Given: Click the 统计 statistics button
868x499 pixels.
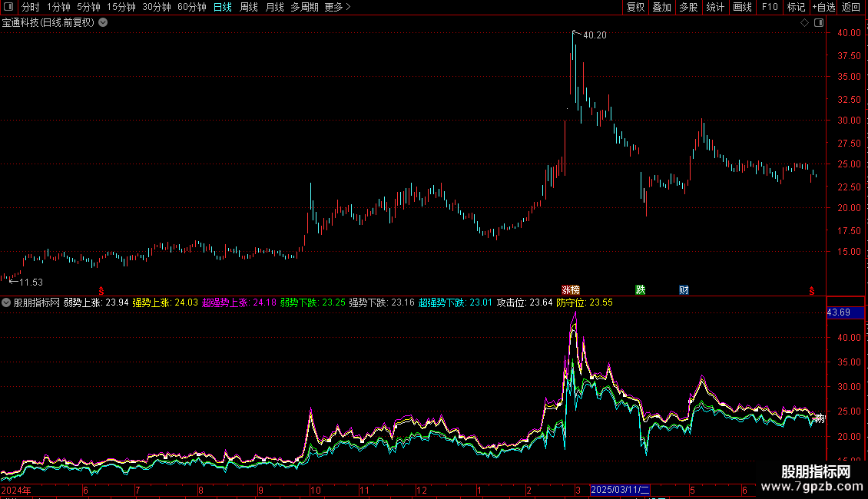Looking at the screenshot, I should click(x=715, y=7).
